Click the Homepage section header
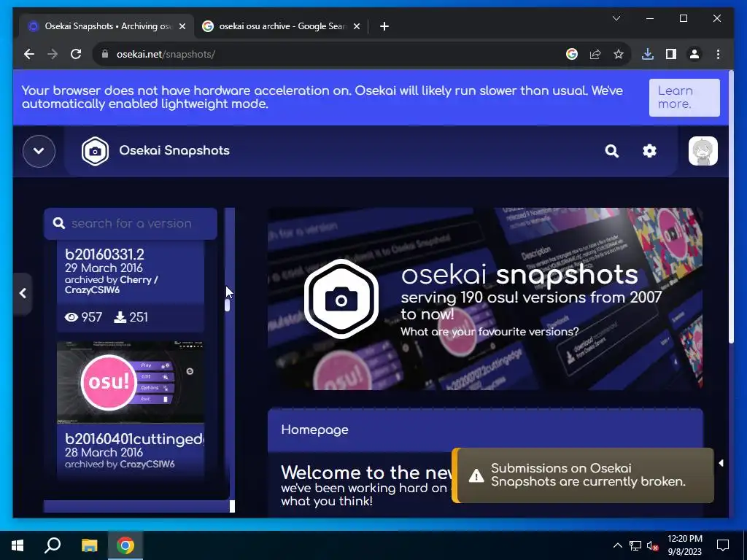The height and width of the screenshot is (560, 747). pyautogui.click(x=485, y=429)
